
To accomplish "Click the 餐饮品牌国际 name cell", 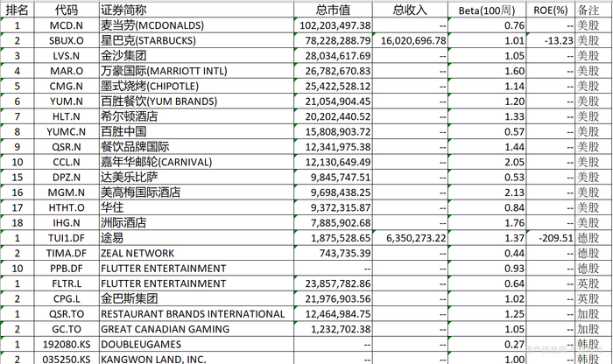I will click(196, 147).
